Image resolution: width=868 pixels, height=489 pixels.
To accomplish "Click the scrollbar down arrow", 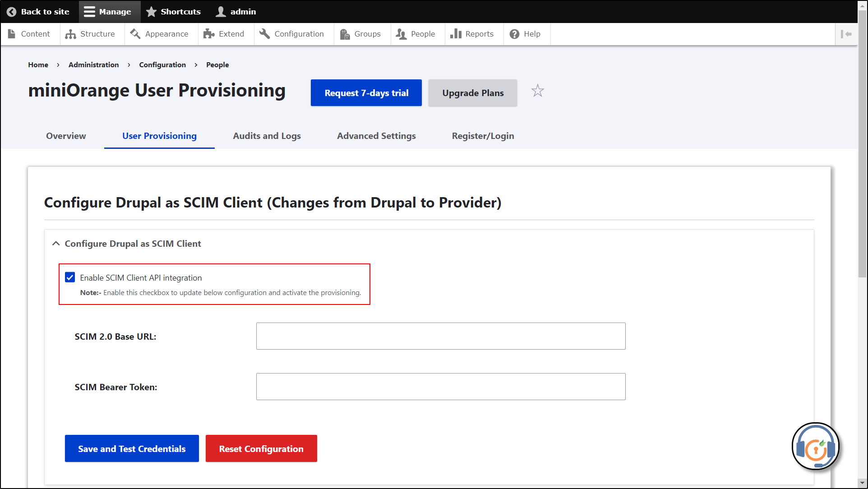I will pyautogui.click(x=863, y=483).
